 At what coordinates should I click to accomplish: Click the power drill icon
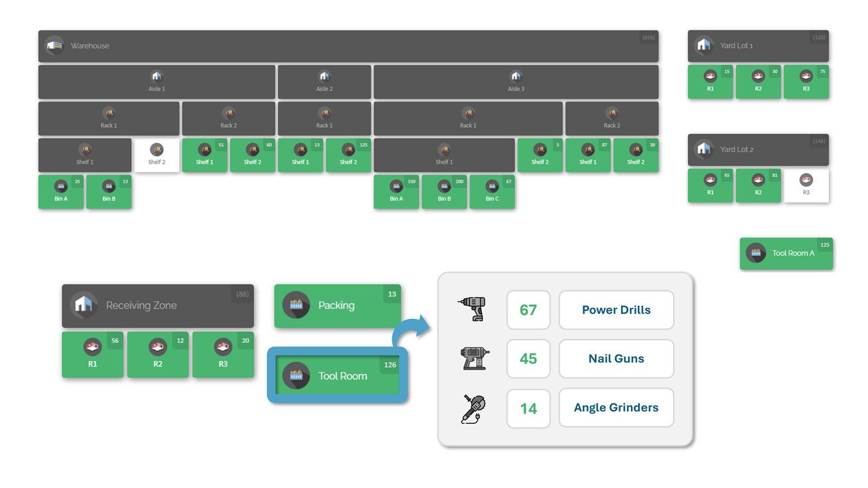pos(474,309)
